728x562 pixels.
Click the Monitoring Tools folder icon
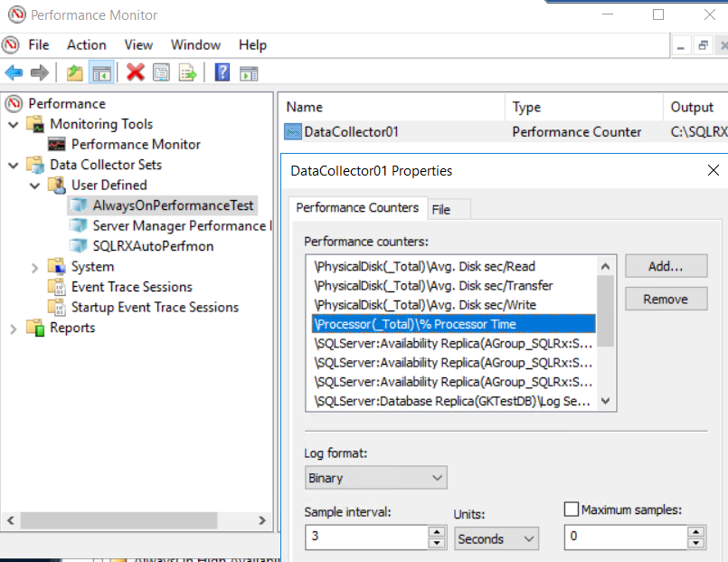pyautogui.click(x=36, y=124)
